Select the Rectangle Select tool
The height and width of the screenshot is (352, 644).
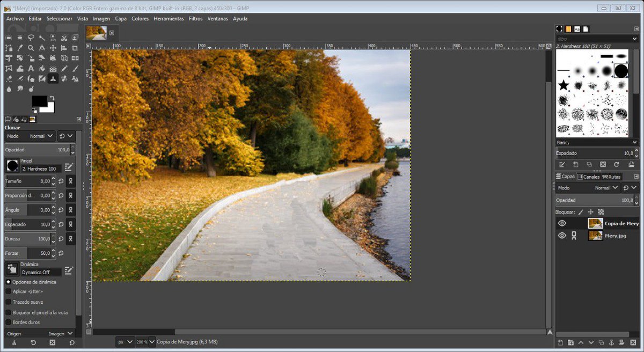[x=9, y=38]
